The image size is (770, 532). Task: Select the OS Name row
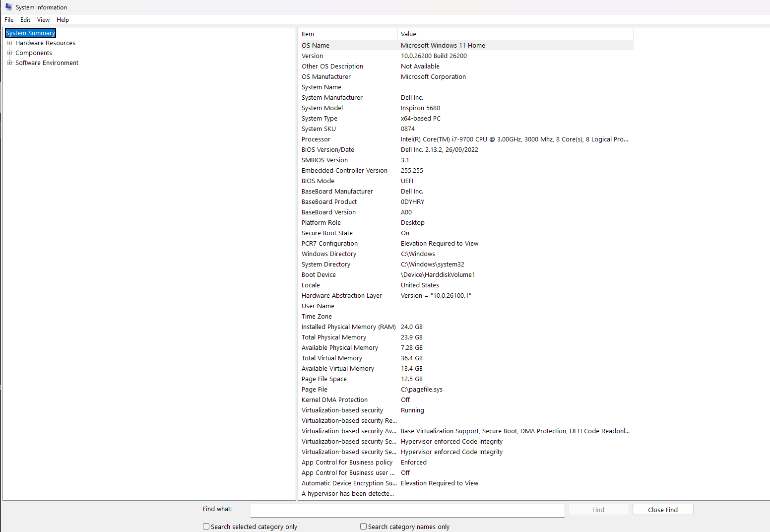coord(466,45)
